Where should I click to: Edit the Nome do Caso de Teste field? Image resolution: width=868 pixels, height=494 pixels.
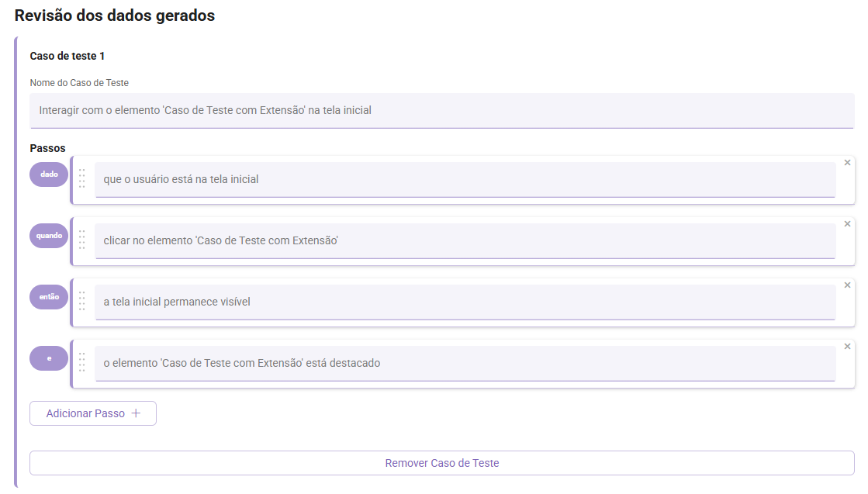pyautogui.click(x=441, y=110)
